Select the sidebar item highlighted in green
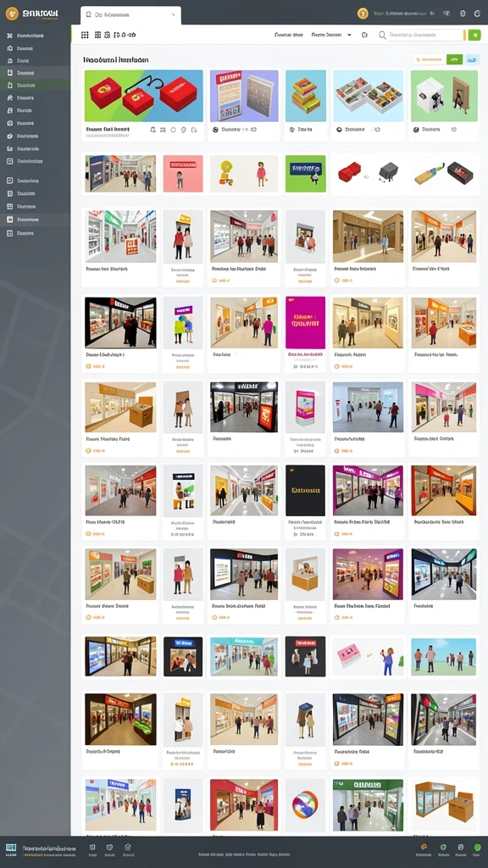The image size is (488, 868). pyautogui.click(x=35, y=86)
